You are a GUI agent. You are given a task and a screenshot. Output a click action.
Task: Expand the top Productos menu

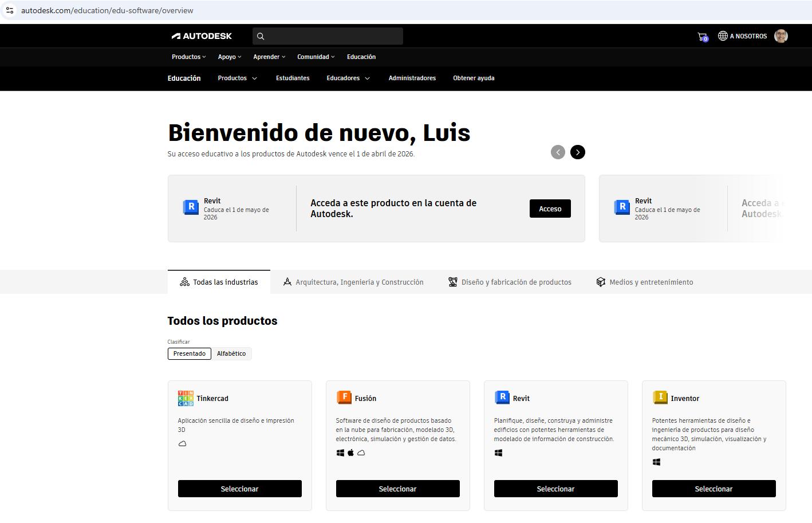click(188, 57)
